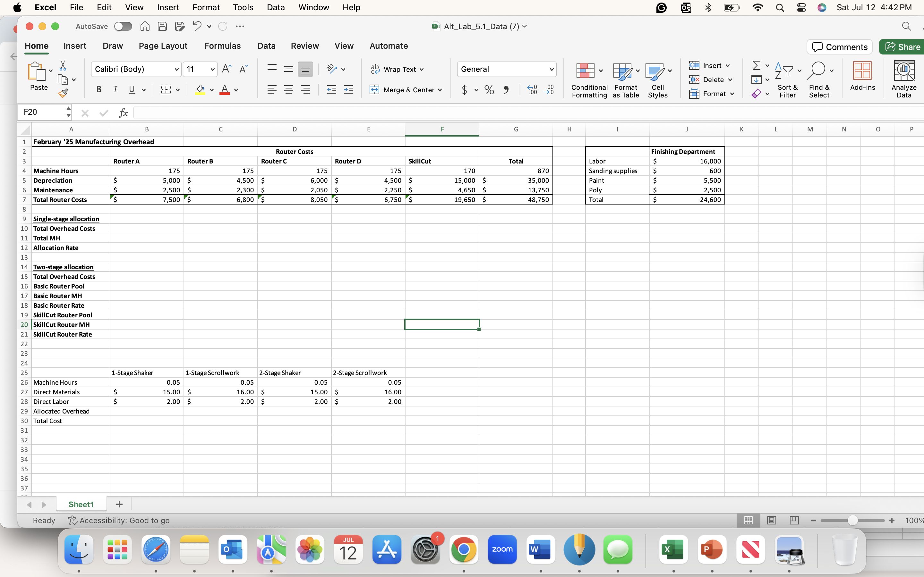Apply percent style formatting
The height and width of the screenshot is (577, 924).
[489, 90]
